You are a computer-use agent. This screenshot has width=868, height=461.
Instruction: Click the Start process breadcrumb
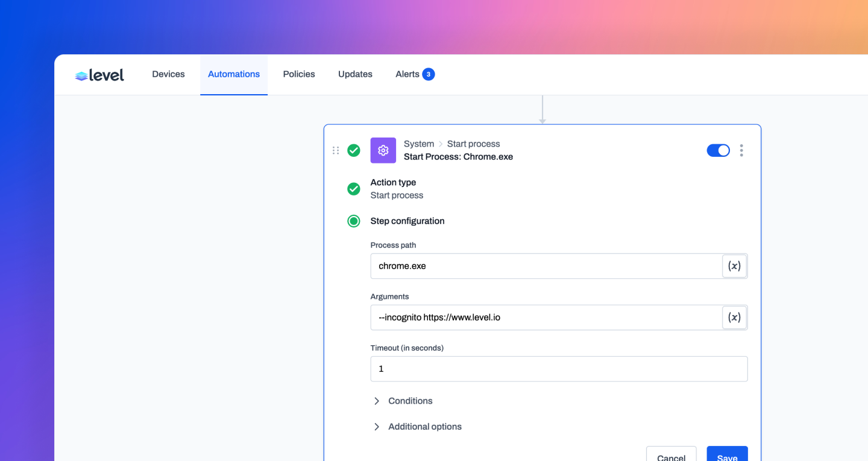click(474, 144)
